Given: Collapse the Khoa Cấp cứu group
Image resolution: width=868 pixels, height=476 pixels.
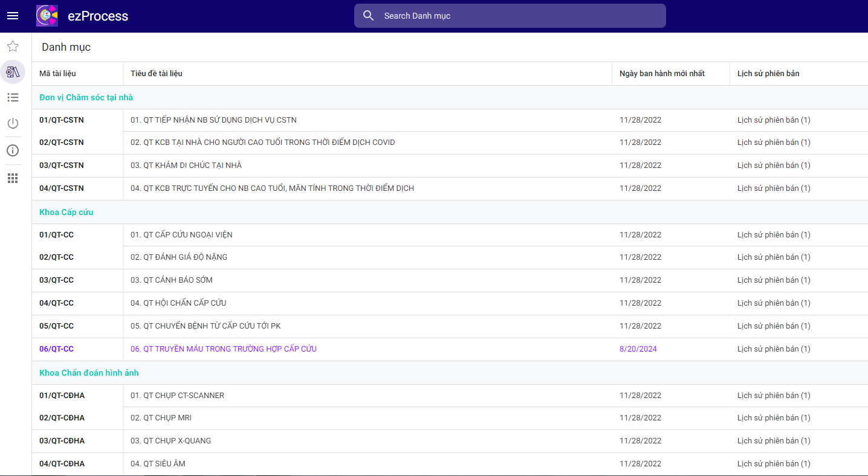Looking at the screenshot, I should (66, 212).
